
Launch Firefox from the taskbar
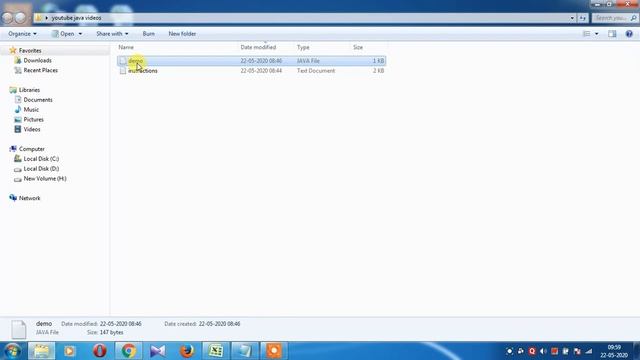click(x=187, y=351)
